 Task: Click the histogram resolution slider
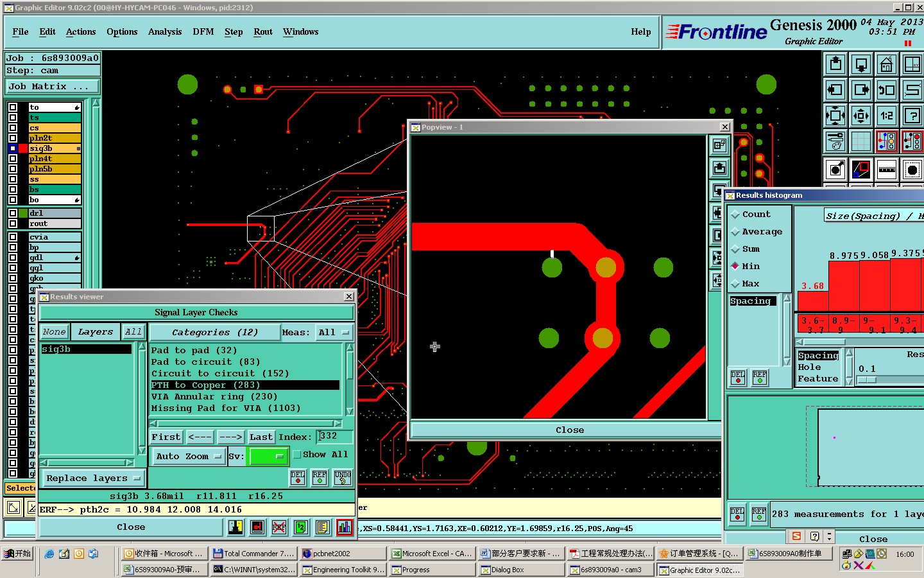[867, 380]
